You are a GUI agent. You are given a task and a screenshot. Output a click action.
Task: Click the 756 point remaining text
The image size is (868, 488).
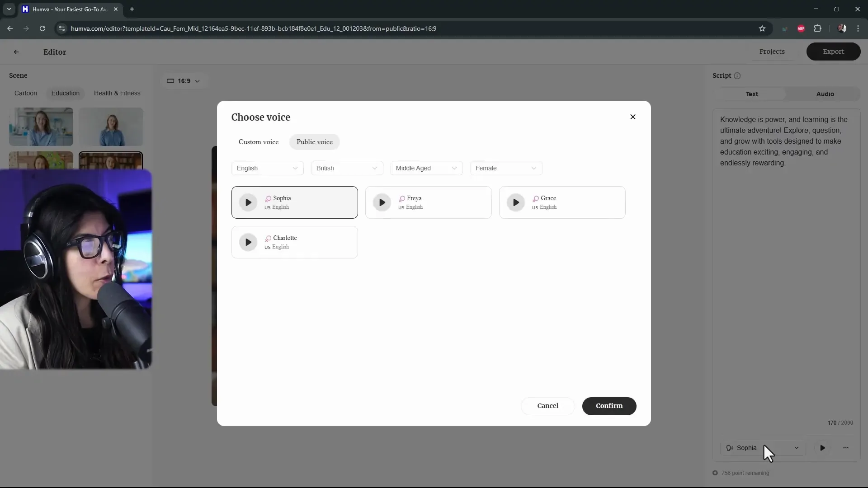pos(745,473)
